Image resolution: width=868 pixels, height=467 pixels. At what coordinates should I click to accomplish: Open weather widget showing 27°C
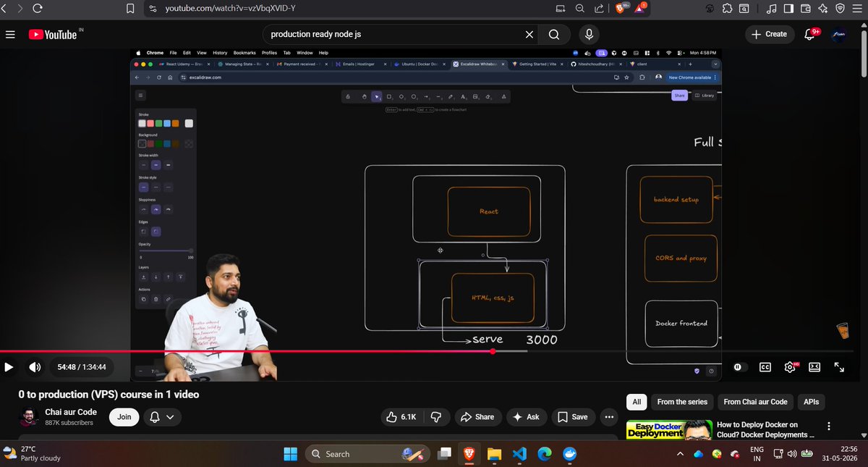[33, 453]
